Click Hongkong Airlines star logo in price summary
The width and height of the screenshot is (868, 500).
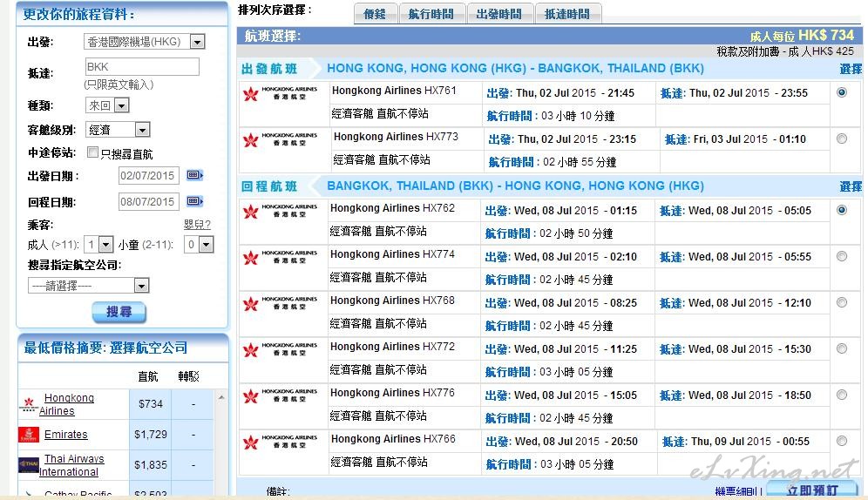pyautogui.click(x=29, y=403)
